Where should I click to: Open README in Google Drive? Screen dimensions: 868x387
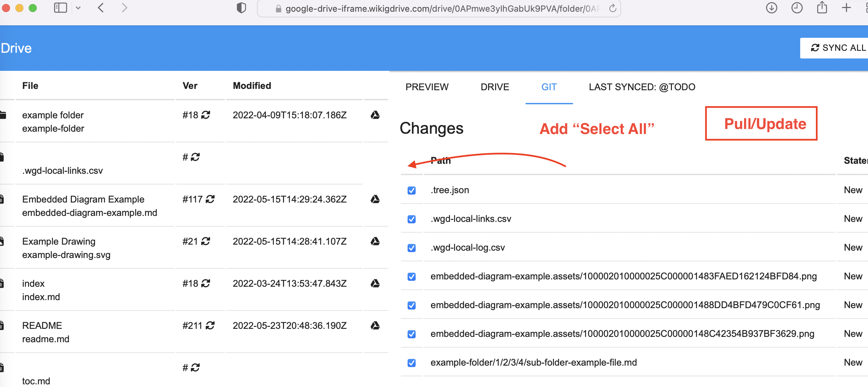376,326
